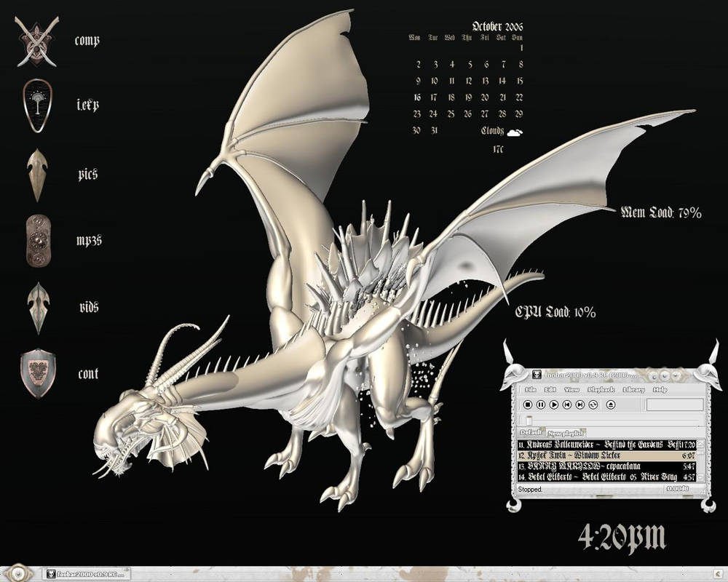728x582 pixels.
Task: Play a random track with the shuffle icon
Action: click(593, 404)
